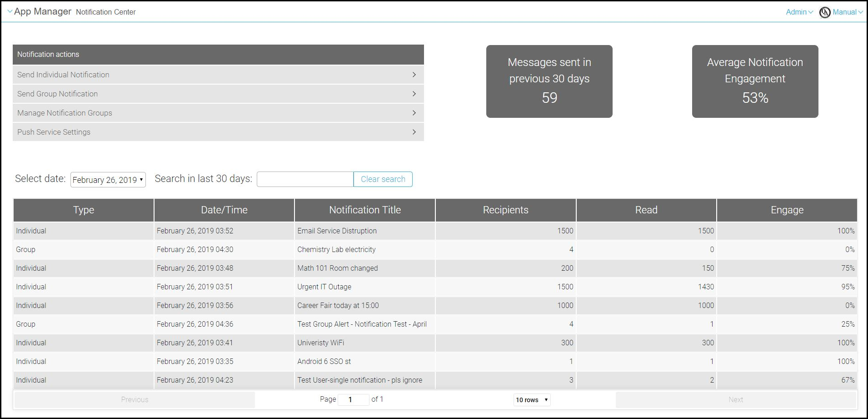The width and height of the screenshot is (868, 419).
Task: Click the 67% Engage value
Action: (848, 380)
